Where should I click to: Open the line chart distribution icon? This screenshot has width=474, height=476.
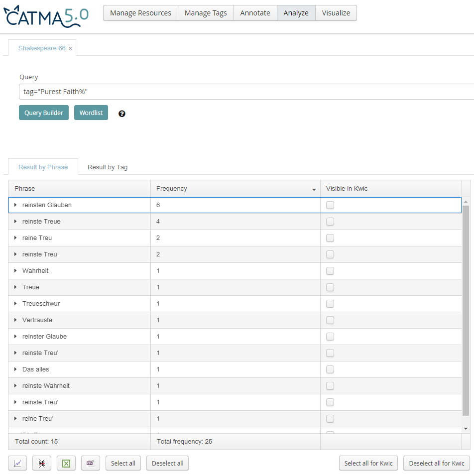(x=17, y=463)
